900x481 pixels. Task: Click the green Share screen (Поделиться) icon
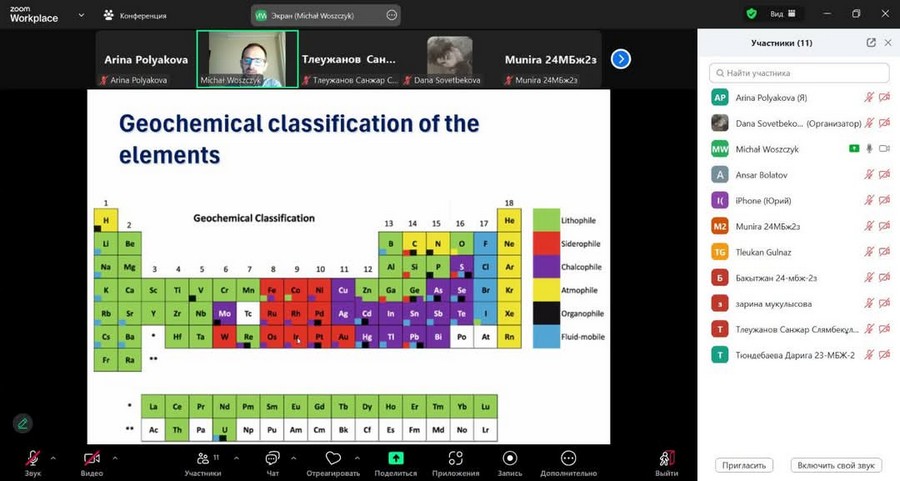point(396,458)
